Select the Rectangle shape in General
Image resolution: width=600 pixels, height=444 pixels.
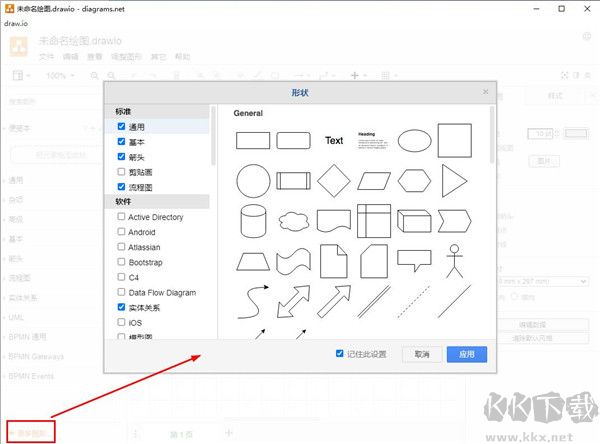point(253,140)
